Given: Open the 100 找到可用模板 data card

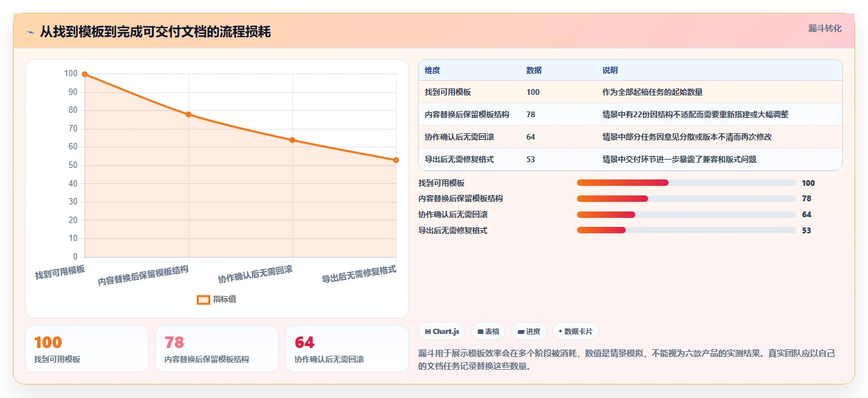Looking at the screenshot, I should tap(87, 349).
